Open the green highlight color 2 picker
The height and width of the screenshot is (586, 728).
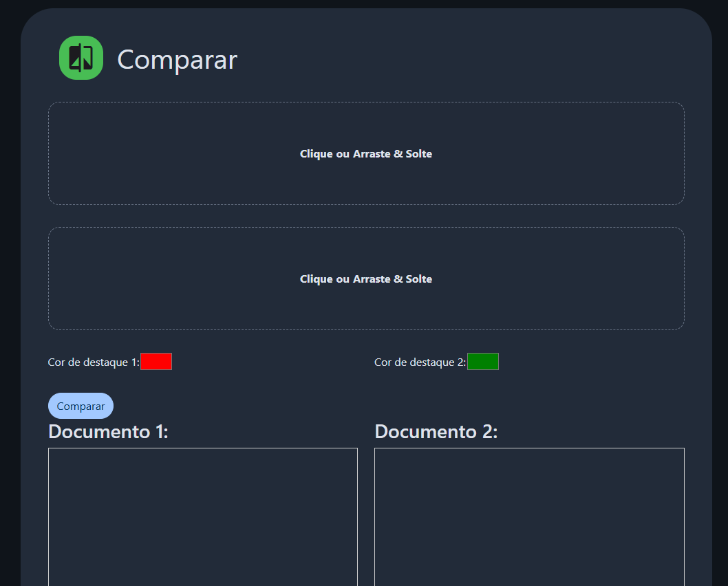(483, 362)
